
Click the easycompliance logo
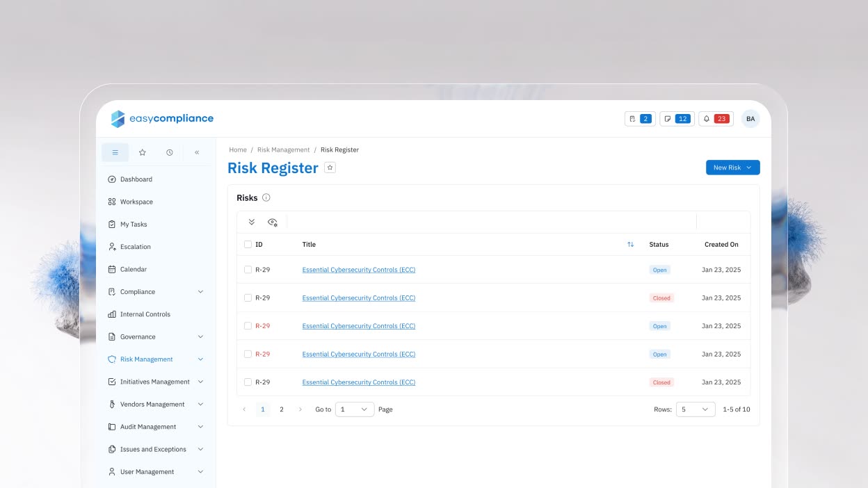[162, 119]
